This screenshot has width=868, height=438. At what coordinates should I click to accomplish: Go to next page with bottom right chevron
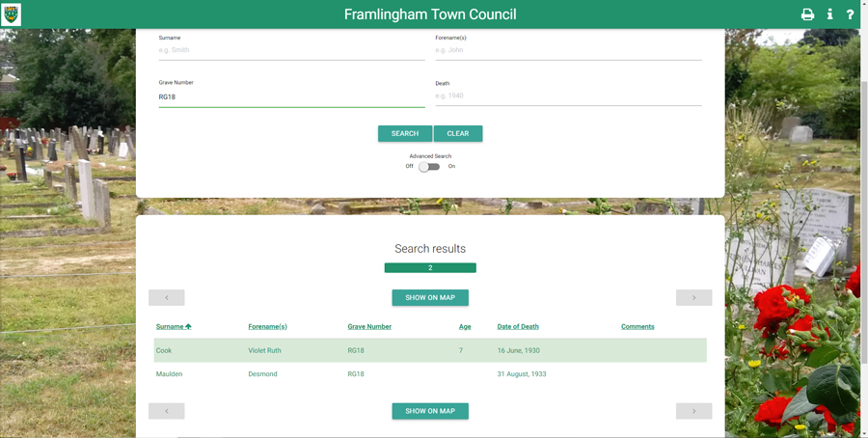point(693,411)
